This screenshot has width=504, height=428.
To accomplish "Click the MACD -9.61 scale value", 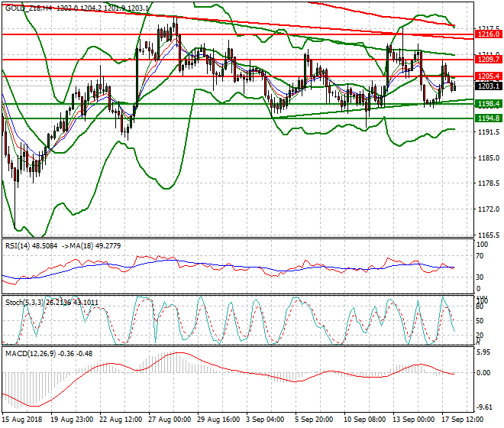I will [x=484, y=407].
